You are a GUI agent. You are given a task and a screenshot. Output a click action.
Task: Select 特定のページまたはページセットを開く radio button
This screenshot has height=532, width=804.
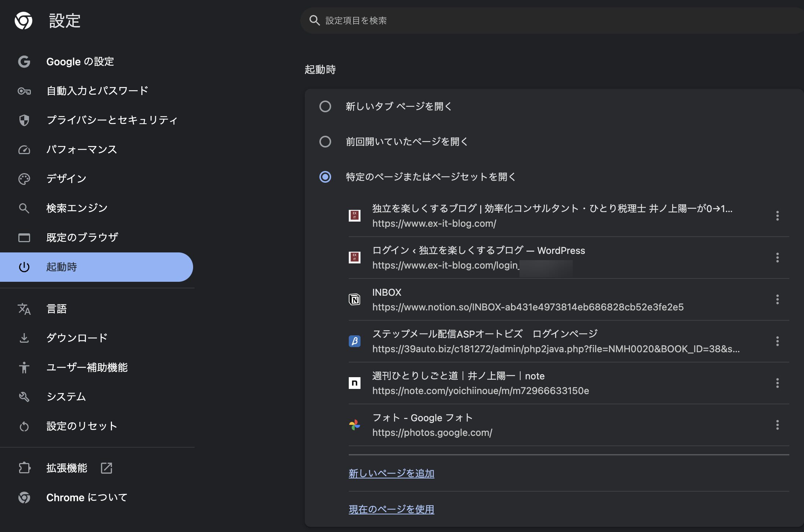(325, 177)
